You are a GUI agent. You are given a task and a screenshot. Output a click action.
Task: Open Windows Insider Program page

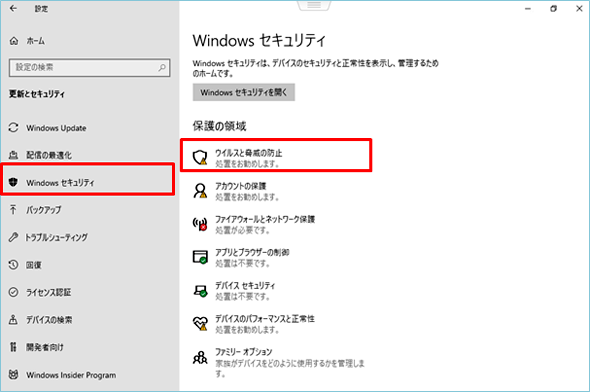click(x=71, y=375)
